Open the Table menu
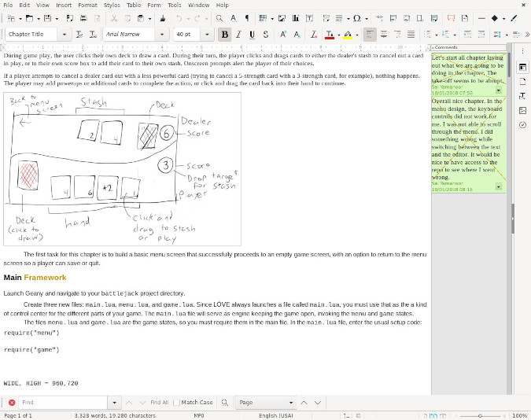 pos(134,5)
